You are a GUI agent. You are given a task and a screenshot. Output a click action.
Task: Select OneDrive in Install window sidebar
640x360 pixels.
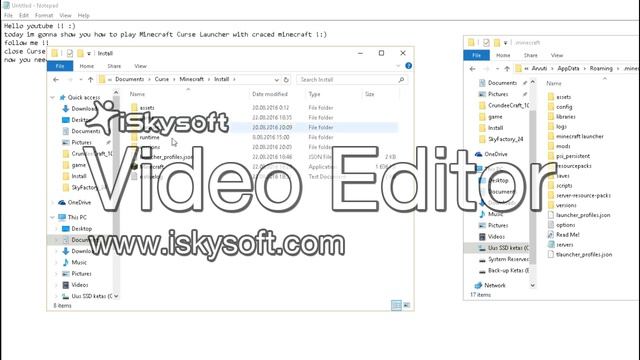pos(79,202)
